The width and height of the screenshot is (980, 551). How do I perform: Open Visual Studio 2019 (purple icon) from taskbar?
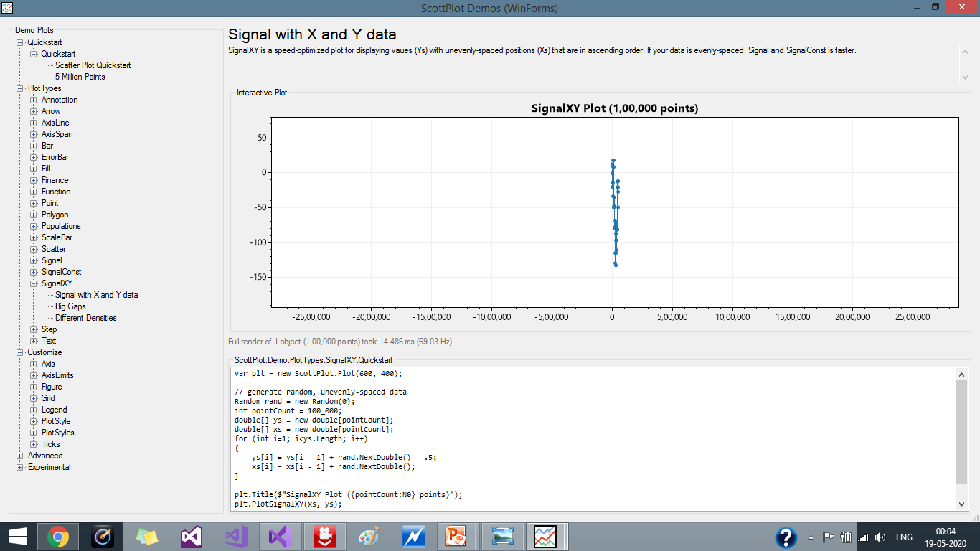click(278, 536)
